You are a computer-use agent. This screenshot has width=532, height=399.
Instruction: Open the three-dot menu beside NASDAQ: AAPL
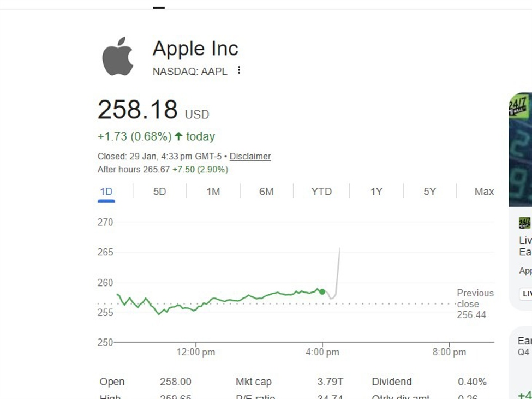coord(238,70)
